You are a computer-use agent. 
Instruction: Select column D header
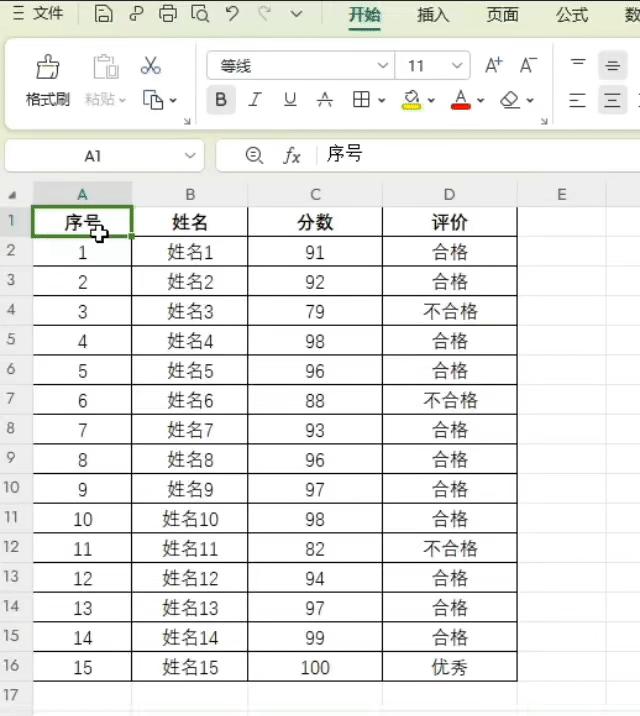click(x=450, y=194)
